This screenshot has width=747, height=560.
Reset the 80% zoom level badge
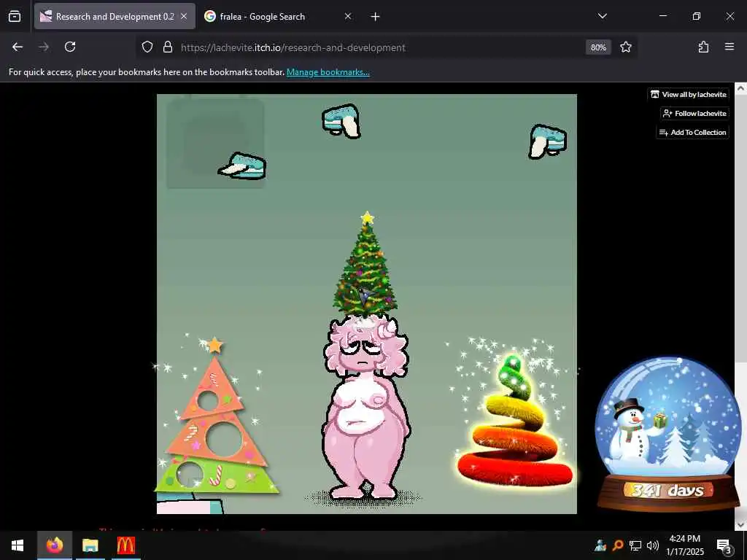(598, 47)
